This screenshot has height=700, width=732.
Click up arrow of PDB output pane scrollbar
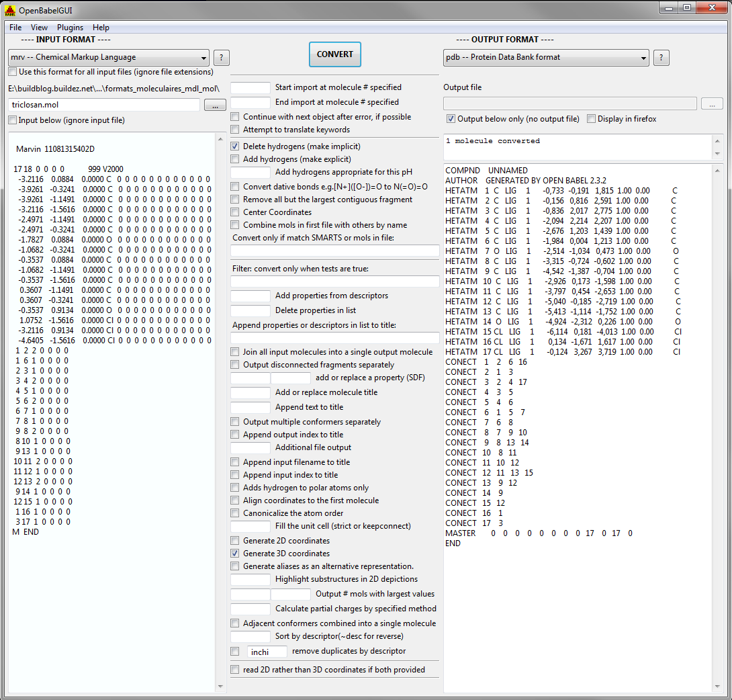pyautogui.click(x=717, y=171)
